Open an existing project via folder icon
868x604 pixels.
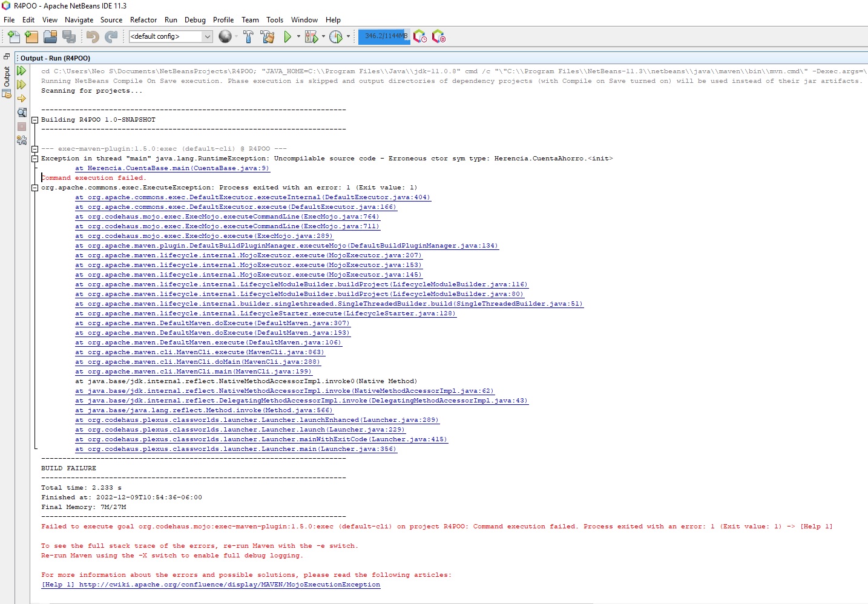(x=50, y=37)
